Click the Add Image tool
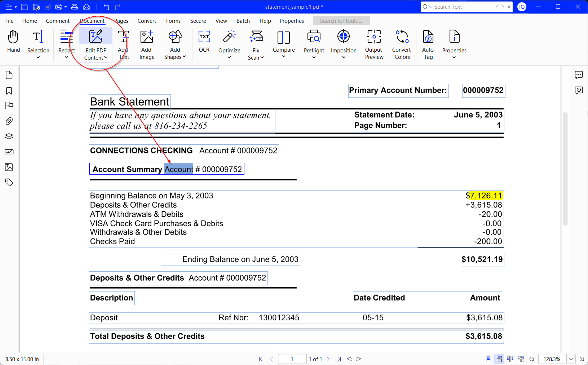The height and width of the screenshot is (365, 588). (147, 45)
